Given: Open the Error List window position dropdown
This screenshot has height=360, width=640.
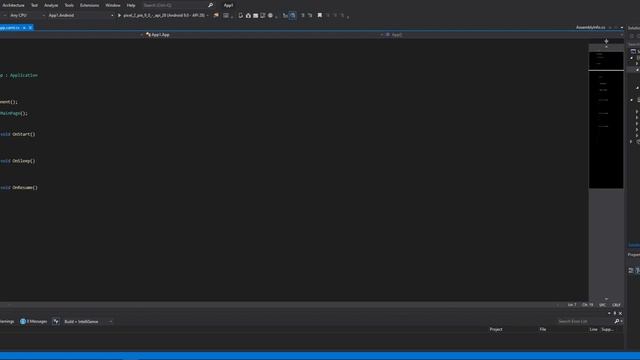Looking at the screenshot, I should point(609,313).
